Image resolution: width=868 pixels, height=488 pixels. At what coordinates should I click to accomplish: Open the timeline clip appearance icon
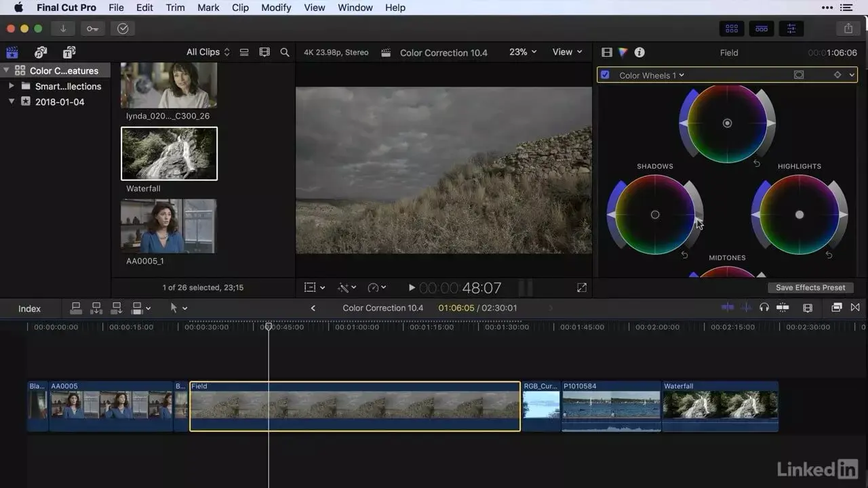pos(808,308)
